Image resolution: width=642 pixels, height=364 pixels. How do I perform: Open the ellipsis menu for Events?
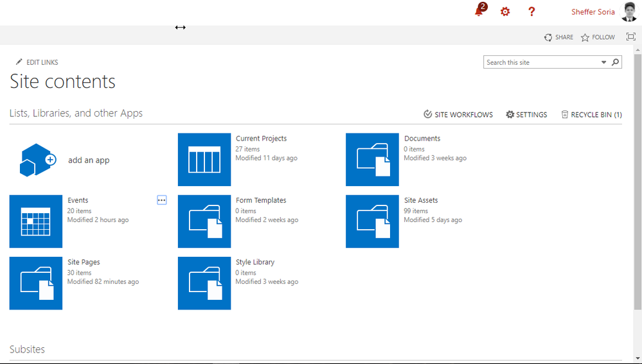coord(162,200)
